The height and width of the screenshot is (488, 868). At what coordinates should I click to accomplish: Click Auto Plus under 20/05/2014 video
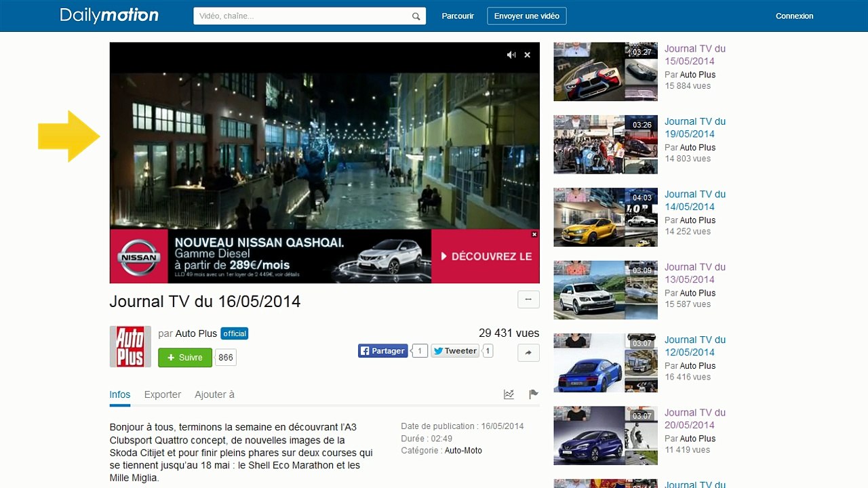tap(698, 439)
